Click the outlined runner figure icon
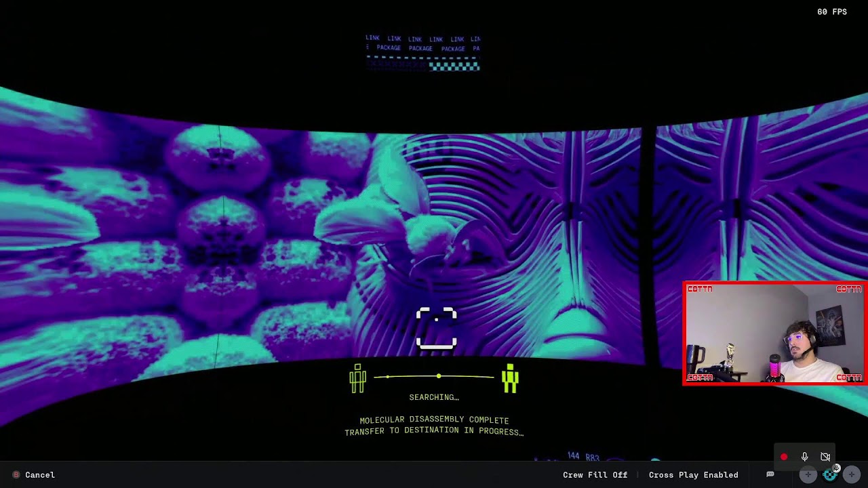The height and width of the screenshot is (488, 868). (357, 378)
